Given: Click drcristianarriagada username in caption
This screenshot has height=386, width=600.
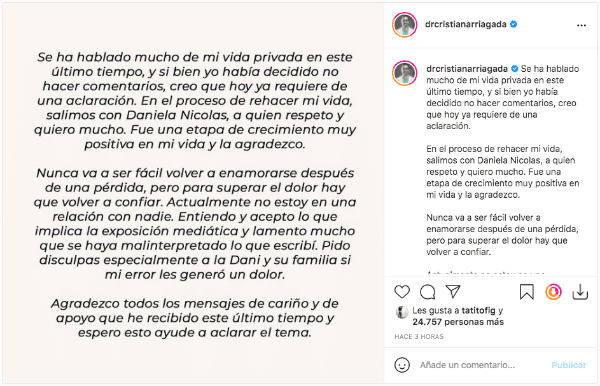Looking at the screenshot, I should tap(467, 69).
